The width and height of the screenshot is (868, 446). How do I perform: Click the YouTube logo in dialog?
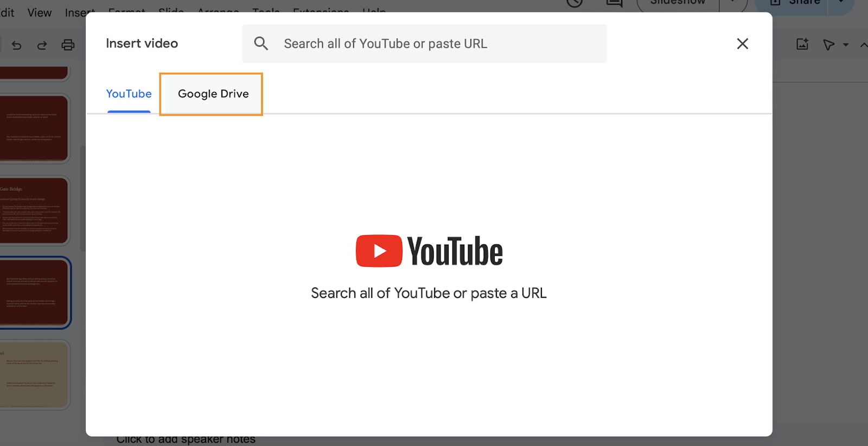(429, 251)
